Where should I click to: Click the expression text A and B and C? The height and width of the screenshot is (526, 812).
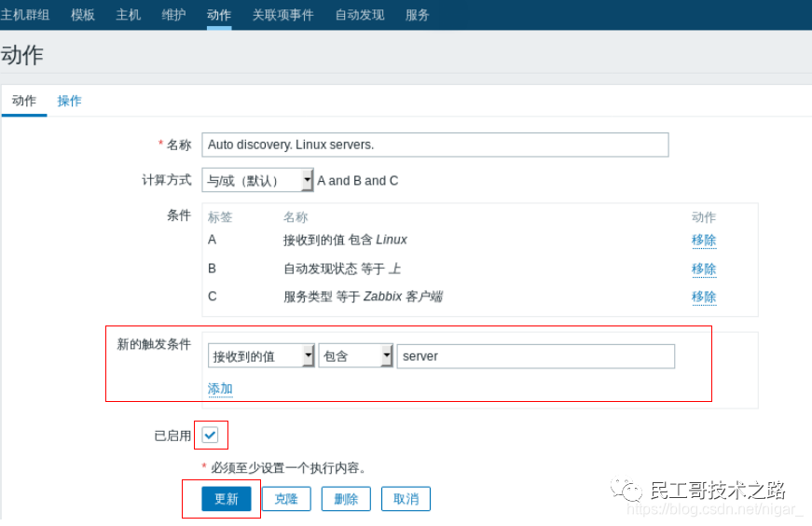click(x=358, y=180)
